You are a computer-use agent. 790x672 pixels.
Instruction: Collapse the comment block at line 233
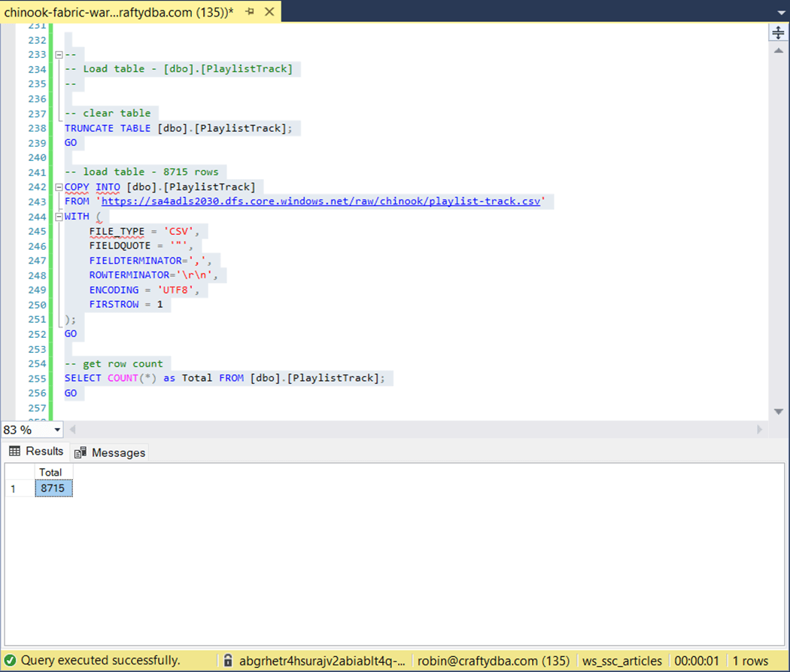58,55
